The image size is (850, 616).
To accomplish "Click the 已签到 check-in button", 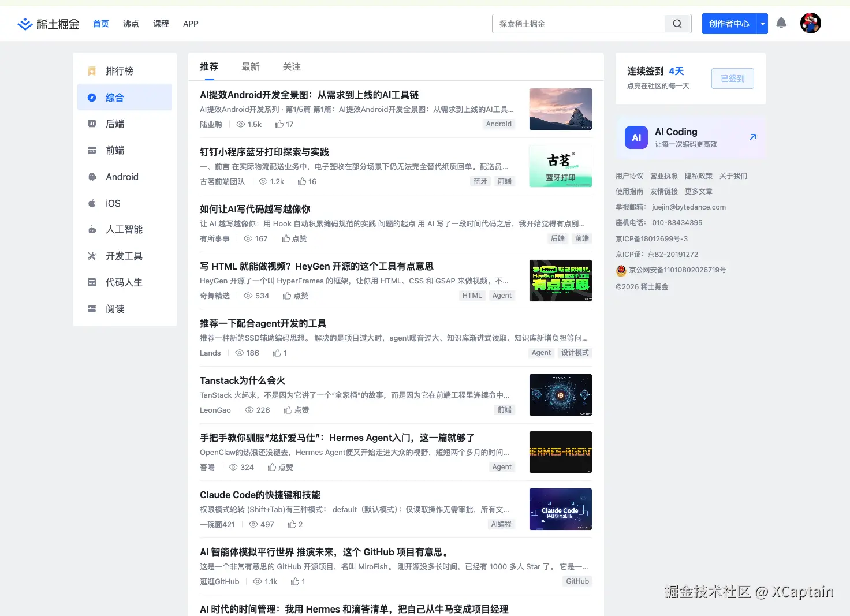I will click(x=733, y=79).
